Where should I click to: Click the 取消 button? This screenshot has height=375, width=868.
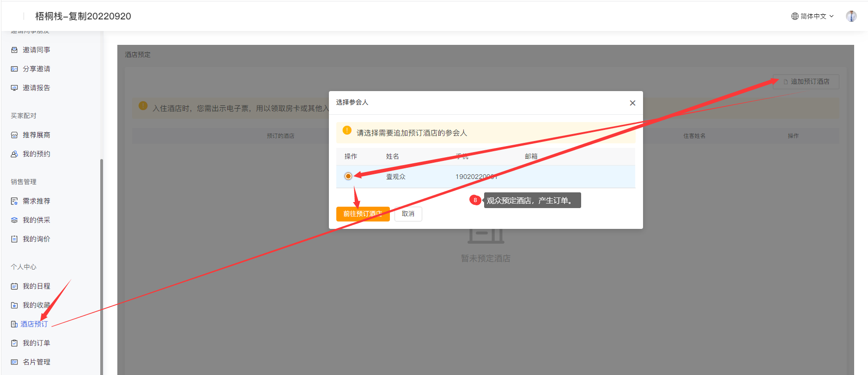click(x=408, y=214)
